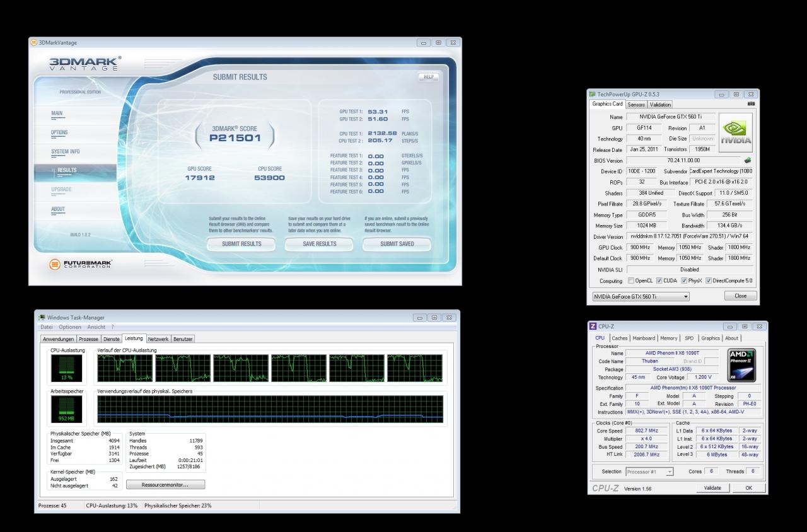This screenshot has width=807, height=532.
Task: Toggle the CUDA checkbox in GPU-Z
Action: [659, 280]
